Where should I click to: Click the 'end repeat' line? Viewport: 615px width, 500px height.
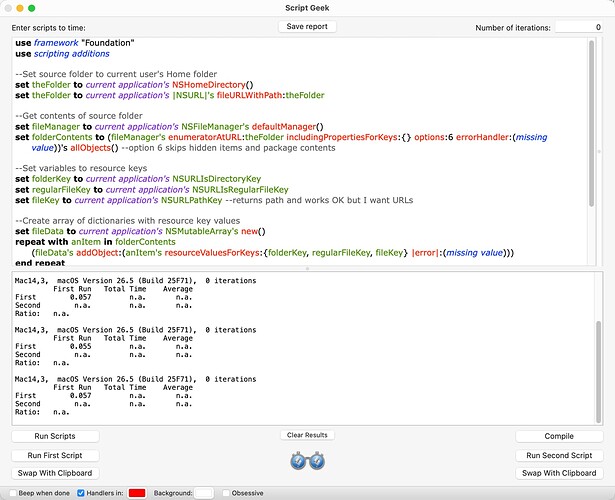[40, 263]
